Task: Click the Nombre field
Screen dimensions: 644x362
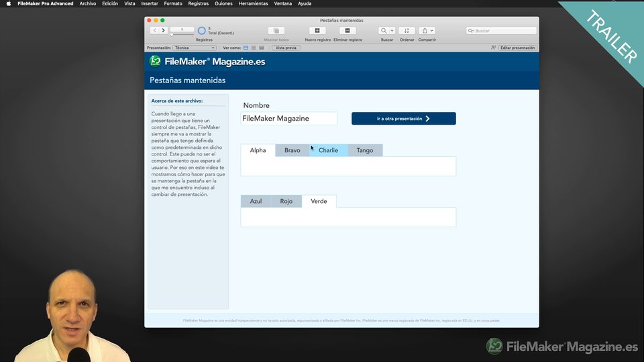Action: [288, 118]
